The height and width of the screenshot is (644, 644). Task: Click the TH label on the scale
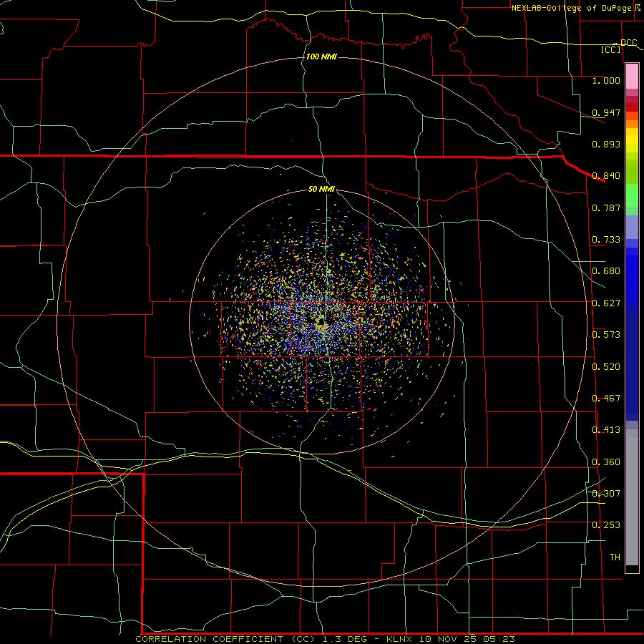point(615,557)
